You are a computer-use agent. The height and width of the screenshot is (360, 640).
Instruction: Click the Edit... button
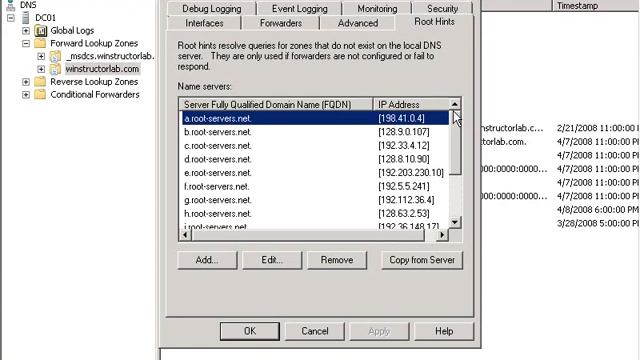point(272,260)
